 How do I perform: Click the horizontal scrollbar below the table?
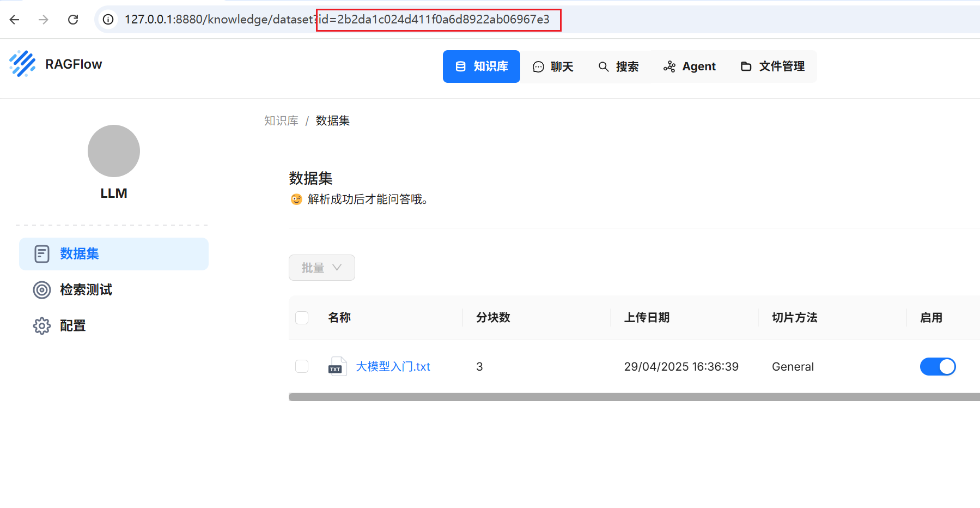632,397
